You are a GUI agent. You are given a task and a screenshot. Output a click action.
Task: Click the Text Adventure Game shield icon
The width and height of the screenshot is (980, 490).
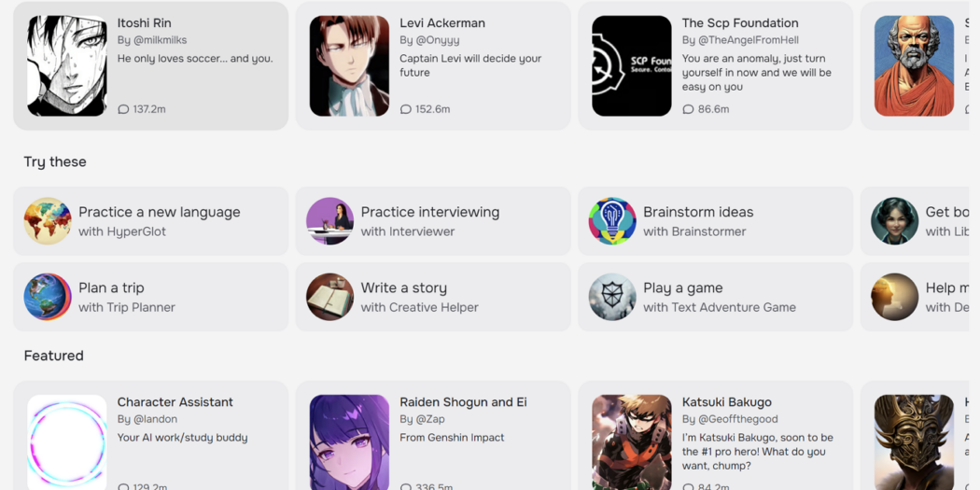pyautogui.click(x=612, y=297)
